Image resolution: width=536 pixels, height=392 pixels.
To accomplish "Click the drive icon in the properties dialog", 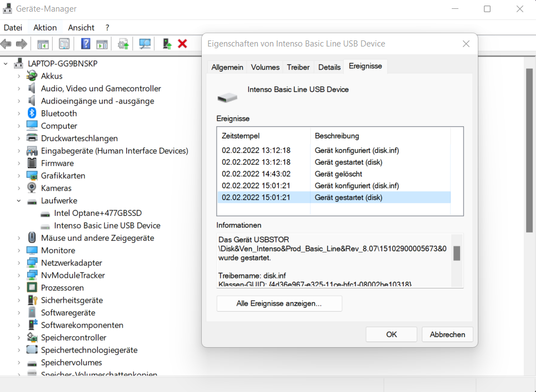I will [227, 97].
